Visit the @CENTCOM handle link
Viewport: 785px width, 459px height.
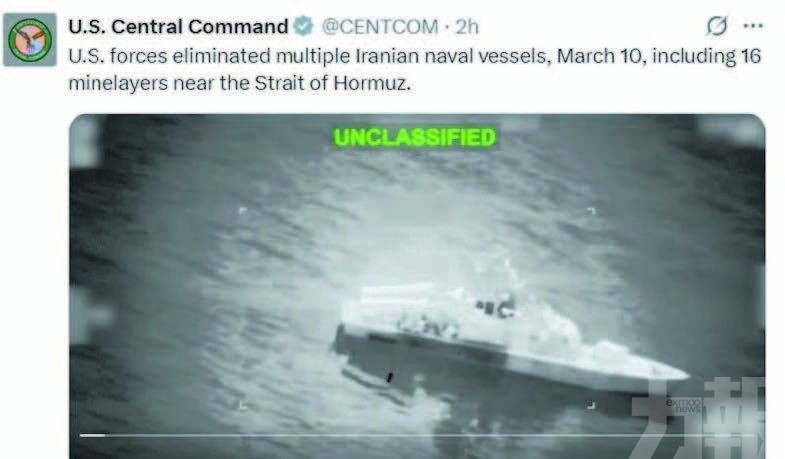(379, 27)
